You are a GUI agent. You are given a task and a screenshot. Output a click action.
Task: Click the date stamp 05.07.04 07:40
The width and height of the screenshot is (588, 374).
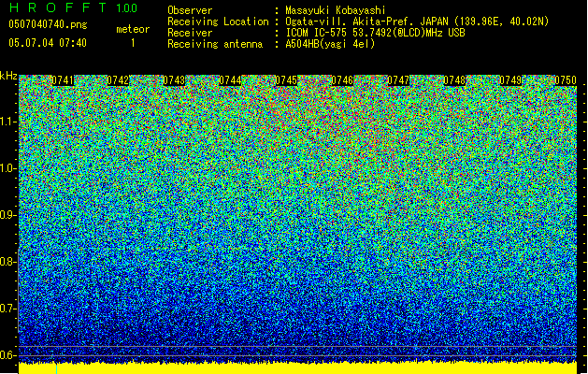48,43
